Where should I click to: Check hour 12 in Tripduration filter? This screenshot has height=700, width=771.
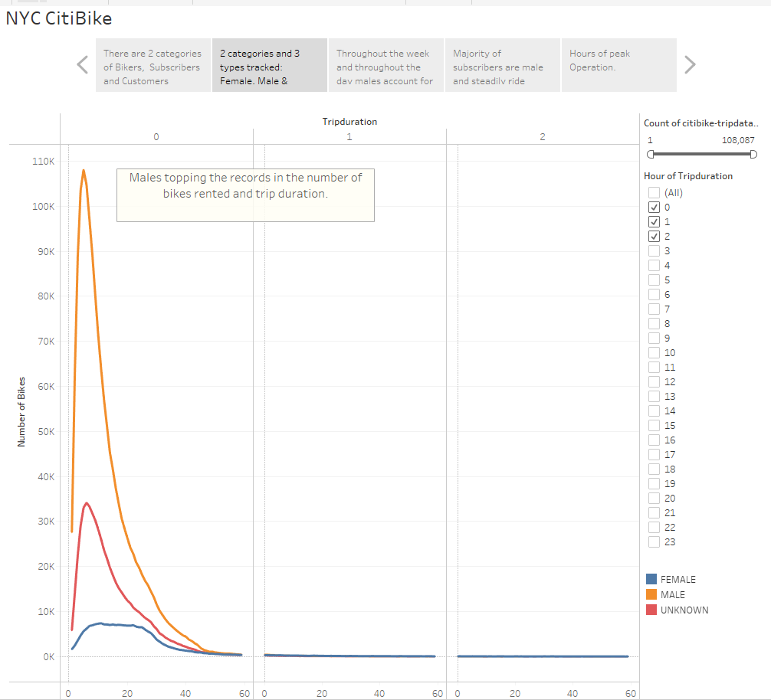(654, 381)
